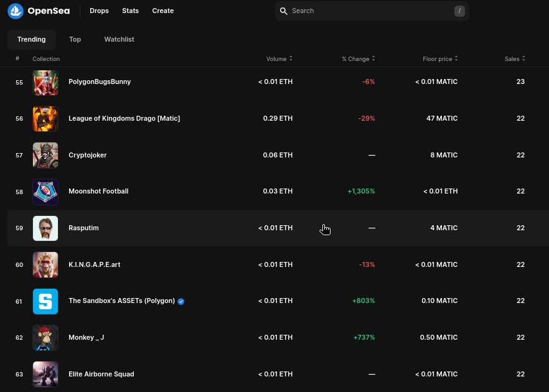Open the K.I.N.G.A.P.E.art collection name

click(x=95, y=264)
